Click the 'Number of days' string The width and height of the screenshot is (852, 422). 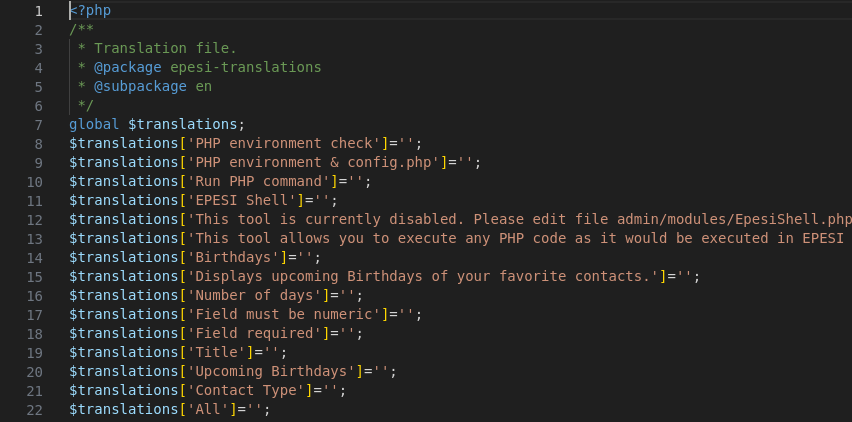coord(254,296)
